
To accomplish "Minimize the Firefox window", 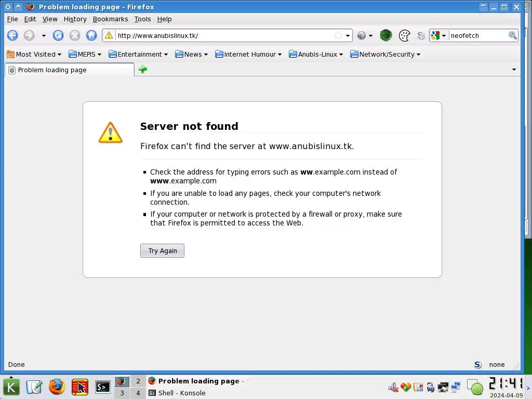I will (494, 7).
